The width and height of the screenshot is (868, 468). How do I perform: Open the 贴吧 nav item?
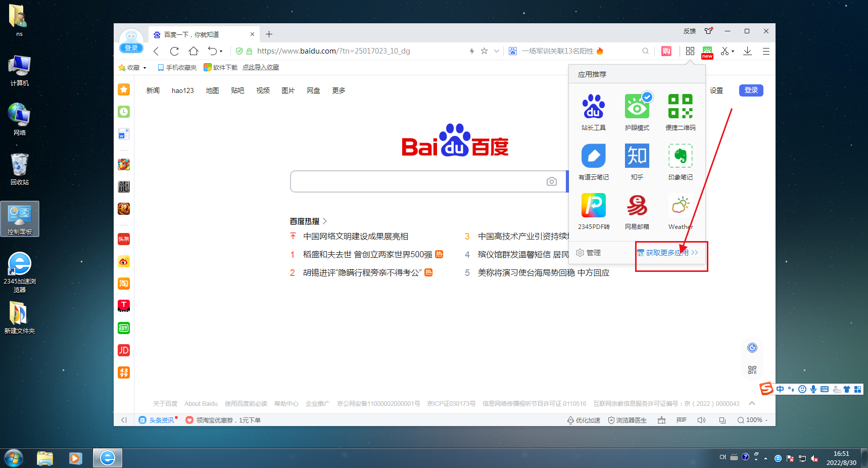point(237,90)
